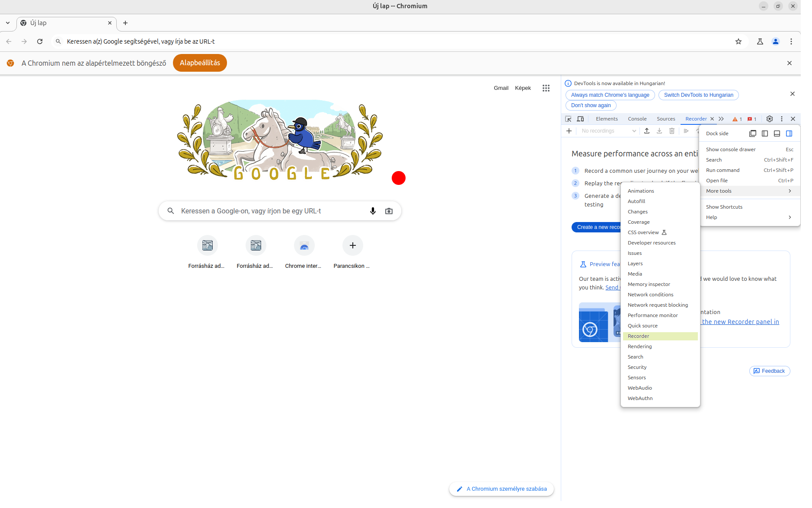Select Sensors tool

(x=660, y=378)
